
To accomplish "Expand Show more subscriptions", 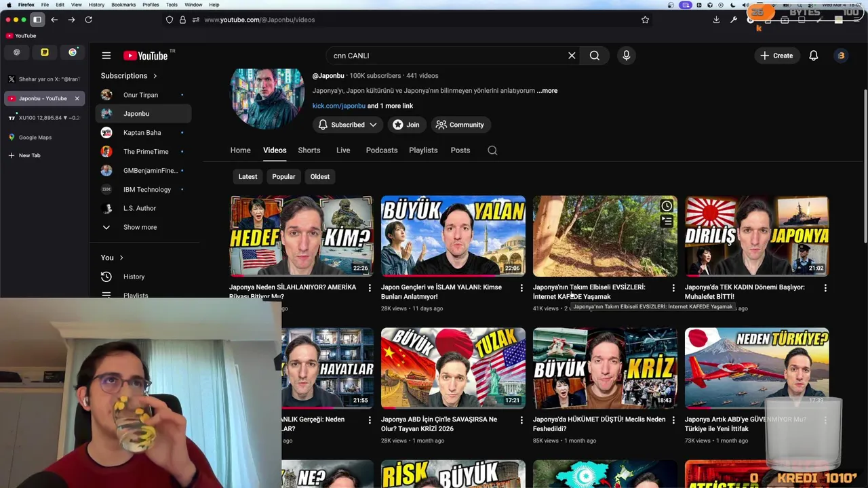I will pos(140,227).
